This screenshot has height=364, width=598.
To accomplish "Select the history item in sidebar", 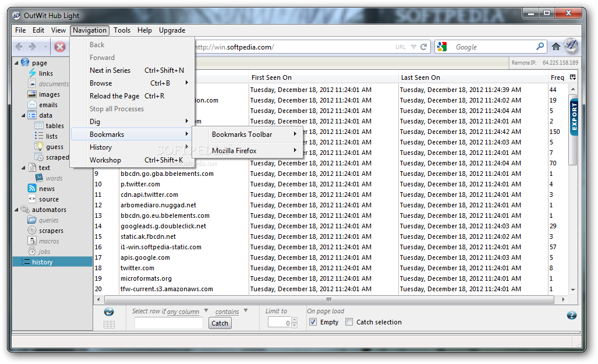I will click(52, 262).
